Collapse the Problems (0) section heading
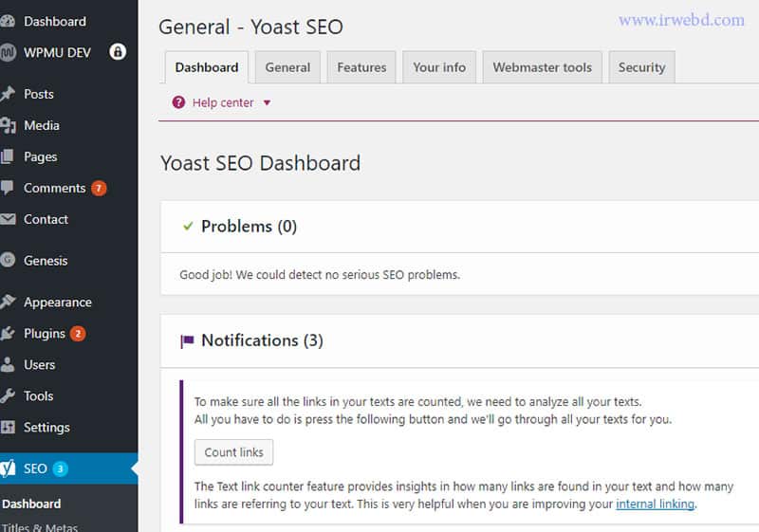Viewport: 759px width, 532px height. (249, 227)
